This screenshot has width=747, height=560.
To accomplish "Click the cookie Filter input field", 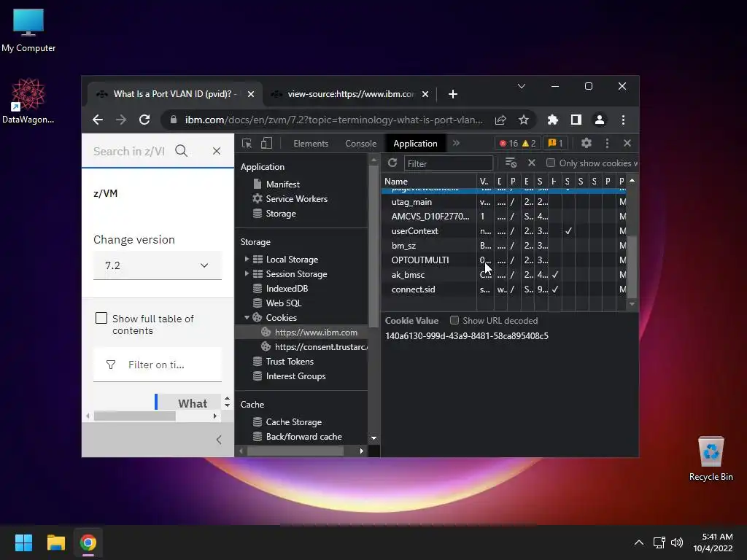I will (449, 163).
